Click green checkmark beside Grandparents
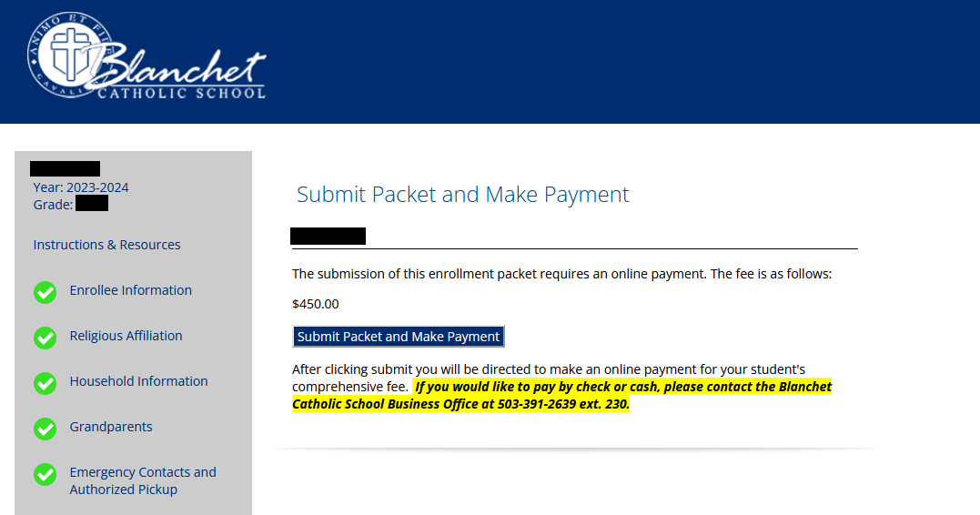The height and width of the screenshot is (515, 980). [45, 429]
